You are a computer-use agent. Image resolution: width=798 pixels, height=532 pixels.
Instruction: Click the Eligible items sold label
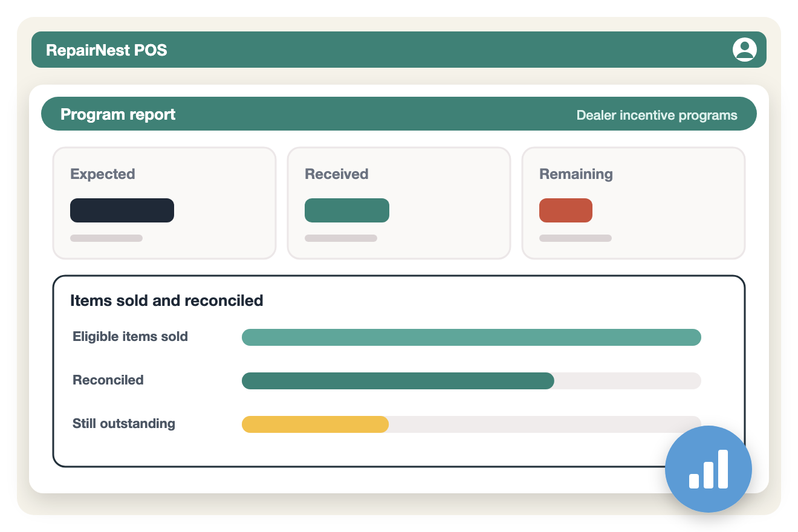pyautogui.click(x=131, y=337)
